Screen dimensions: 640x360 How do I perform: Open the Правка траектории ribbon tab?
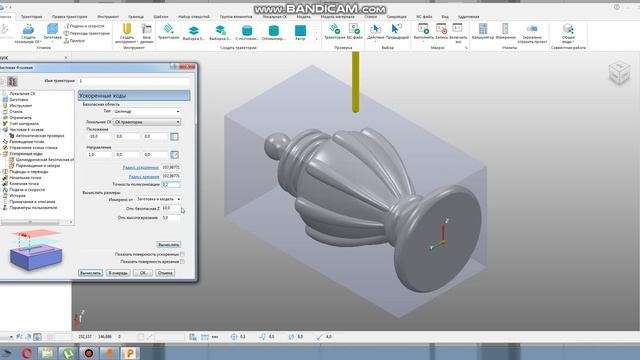(x=70, y=17)
